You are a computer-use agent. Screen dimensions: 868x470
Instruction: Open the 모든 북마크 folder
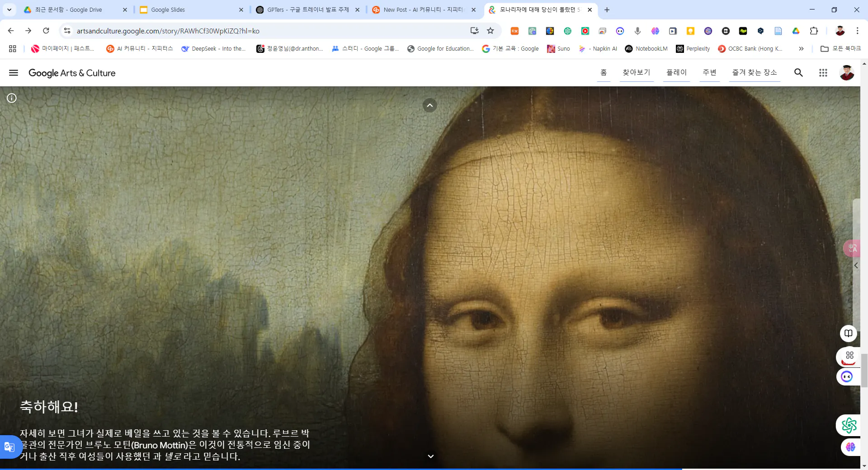click(840, 48)
